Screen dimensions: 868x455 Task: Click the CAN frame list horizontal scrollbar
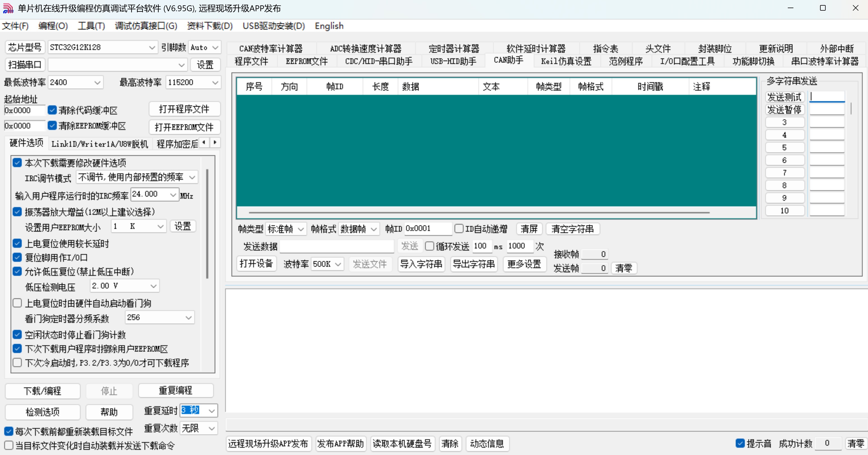tap(479, 213)
